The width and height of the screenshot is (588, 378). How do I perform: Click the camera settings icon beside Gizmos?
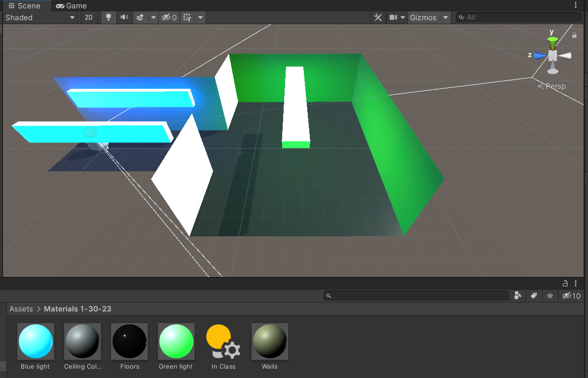(x=393, y=17)
